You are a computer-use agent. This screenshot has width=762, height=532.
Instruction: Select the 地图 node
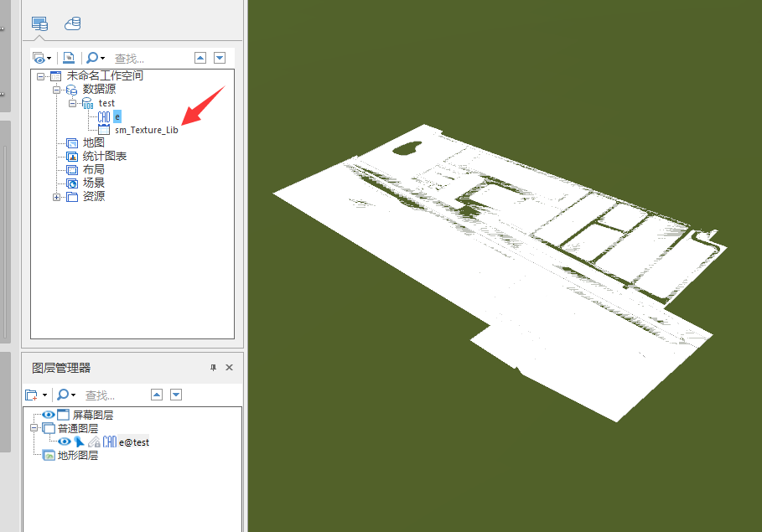(x=93, y=142)
